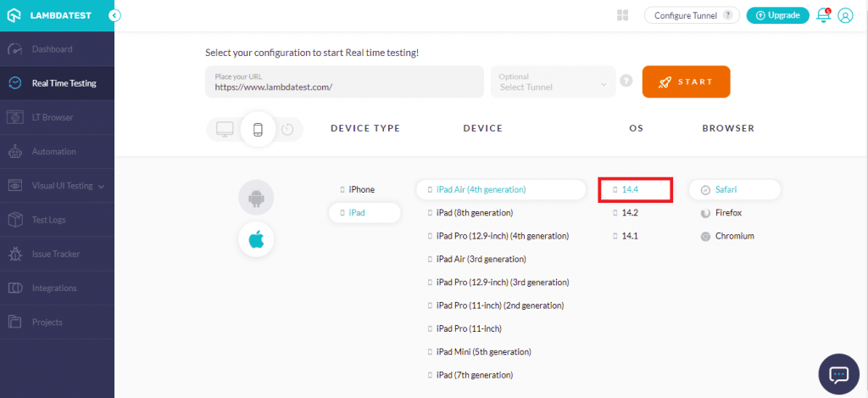Open the chat support widget
This screenshot has width=868, height=398.
click(839, 374)
